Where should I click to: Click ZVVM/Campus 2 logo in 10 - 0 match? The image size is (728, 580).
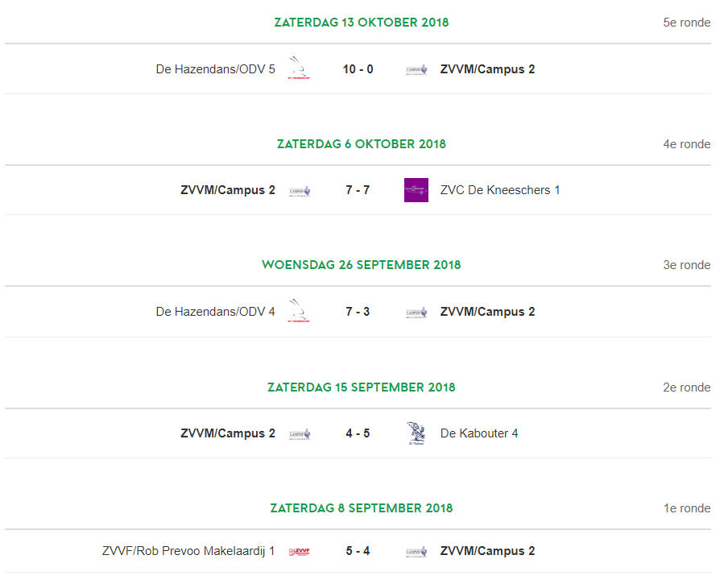(x=416, y=69)
